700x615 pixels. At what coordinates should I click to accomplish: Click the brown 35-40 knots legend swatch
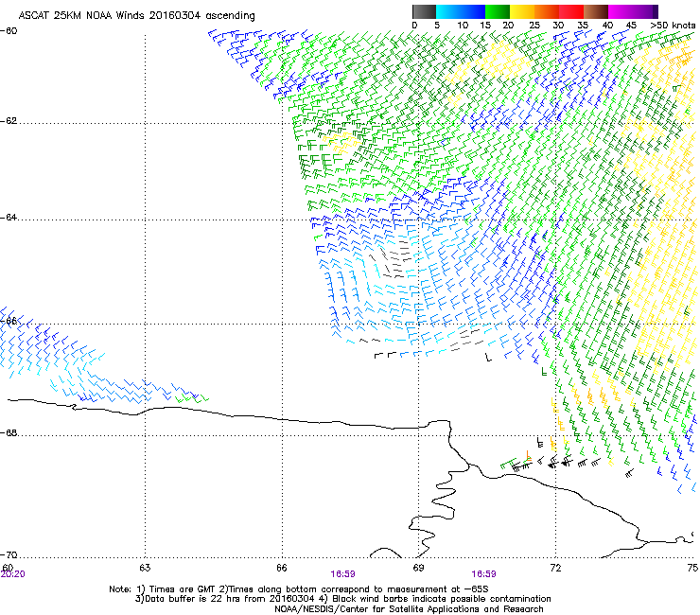point(596,11)
